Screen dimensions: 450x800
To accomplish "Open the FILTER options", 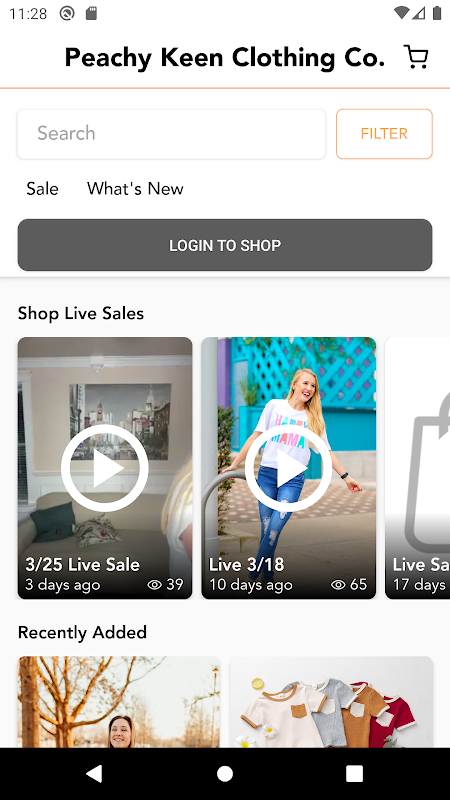I will (x=384, y=134).
